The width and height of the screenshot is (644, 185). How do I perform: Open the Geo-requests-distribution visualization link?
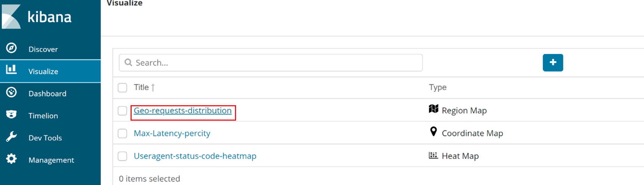[x=183, y=110]
